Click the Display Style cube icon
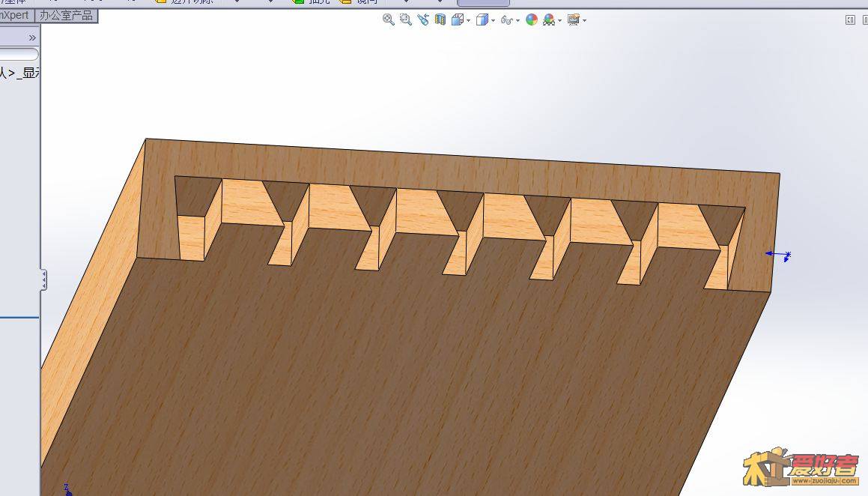 click(x=482, y=20)
